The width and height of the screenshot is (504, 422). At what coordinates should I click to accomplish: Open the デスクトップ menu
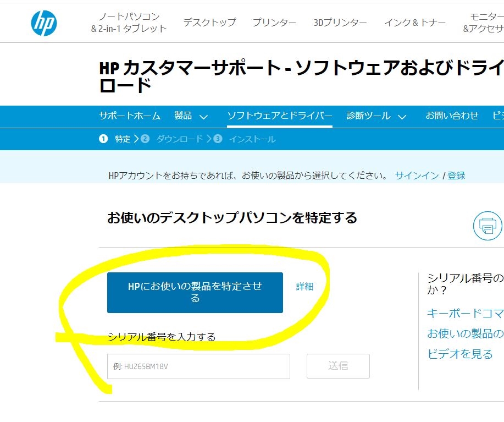pos(209,22)
